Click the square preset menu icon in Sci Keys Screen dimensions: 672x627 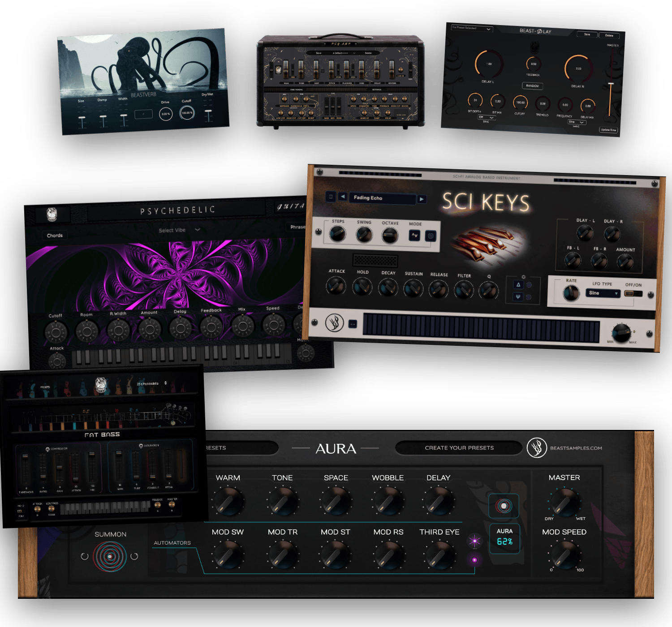[331, 196]
